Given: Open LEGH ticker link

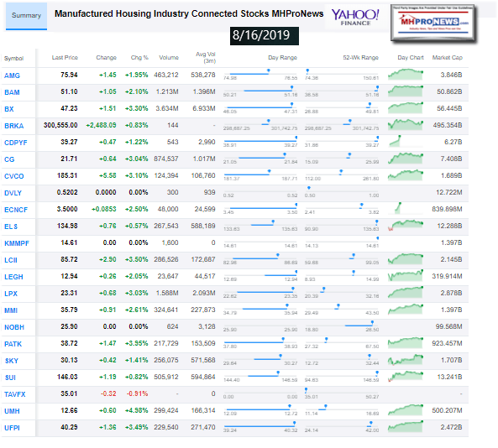Looking at the screenshot, I should [13, 277].
